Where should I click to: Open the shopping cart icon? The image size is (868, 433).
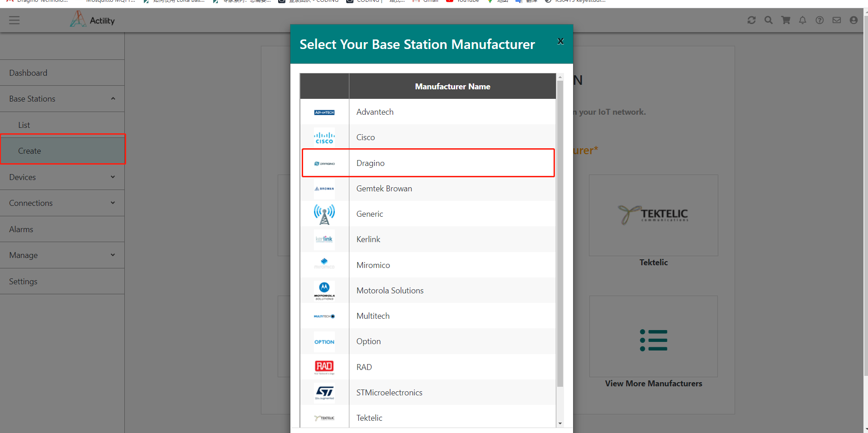point(785,20)
